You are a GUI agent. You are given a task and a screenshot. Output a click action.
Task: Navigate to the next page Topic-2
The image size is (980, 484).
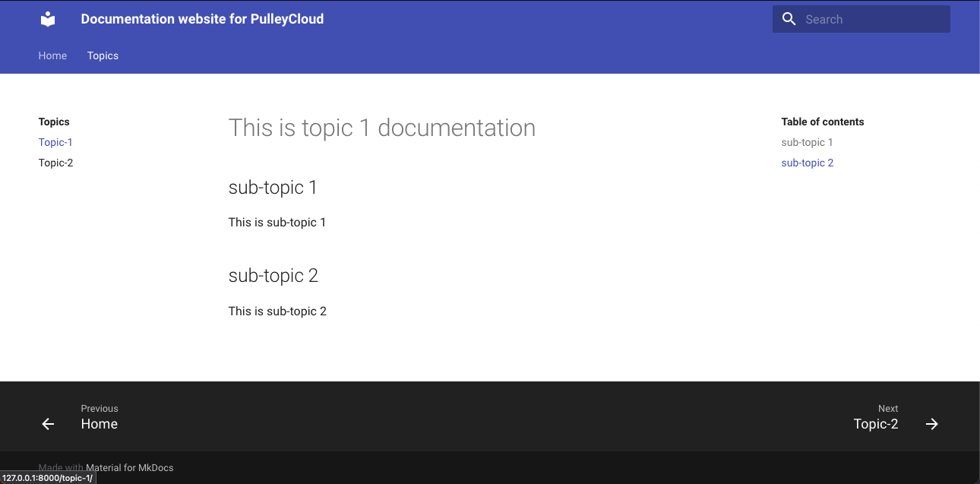click(x=876, y=424)
